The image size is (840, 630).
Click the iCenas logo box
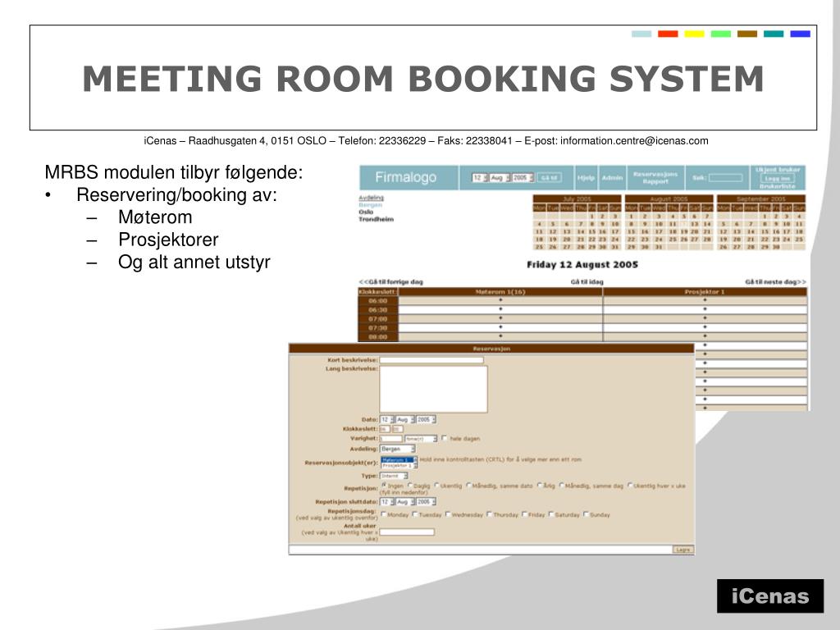click(x=769, y=596)
